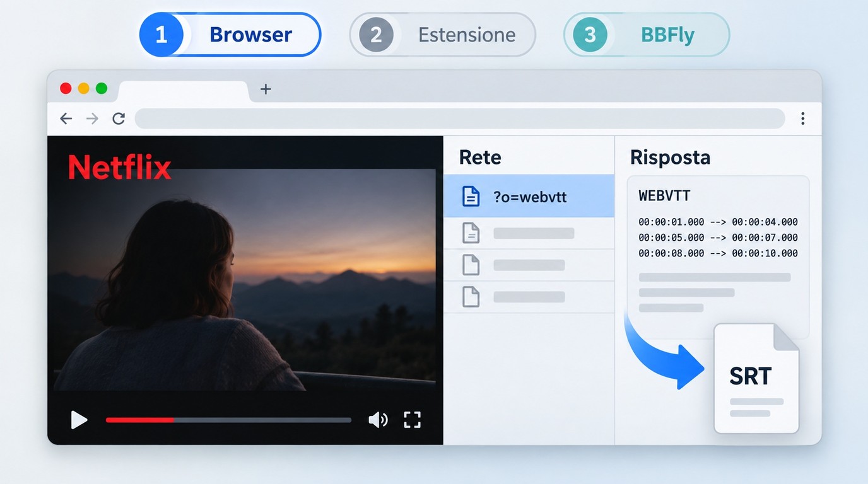Click the file icon beside ?o=webvtt
Viewport: 868px width, 484px height.
471,197
